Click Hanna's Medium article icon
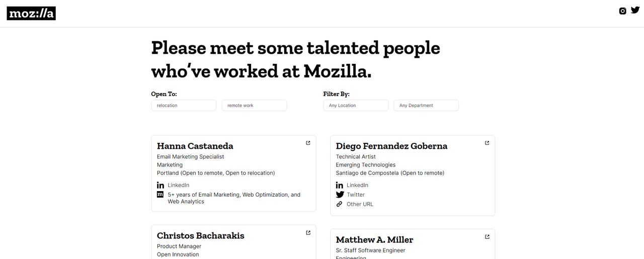The height and width of the screenshot is (259, 644). (x=160, y=194)
